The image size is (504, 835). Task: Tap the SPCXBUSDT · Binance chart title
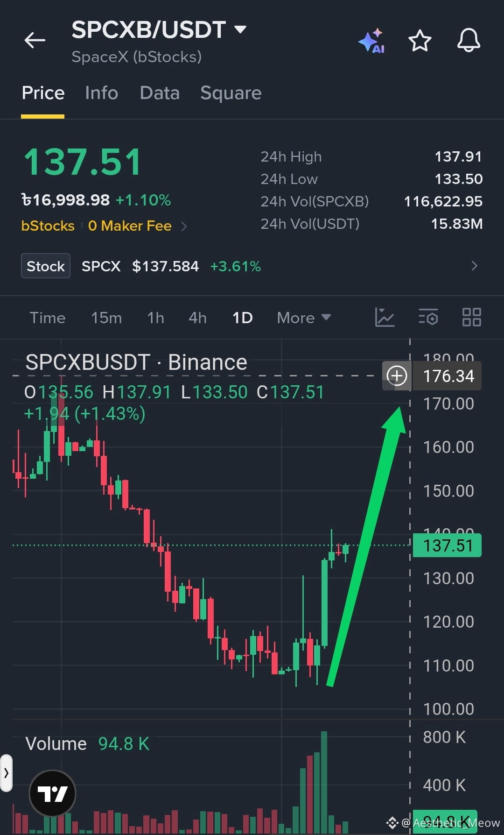pyautogui.click(x=136, y=362)
